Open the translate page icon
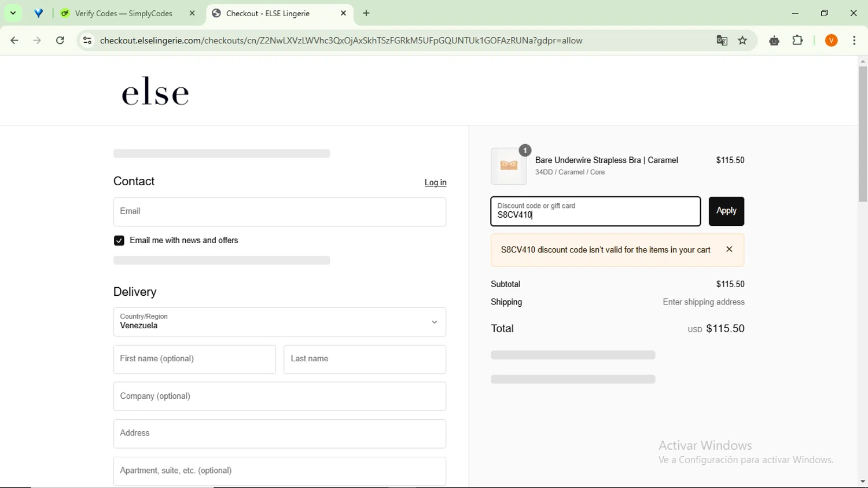 (722, 41)
